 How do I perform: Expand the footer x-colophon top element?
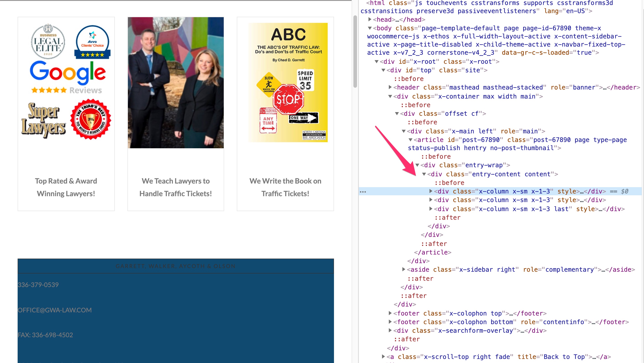[390, 313]
